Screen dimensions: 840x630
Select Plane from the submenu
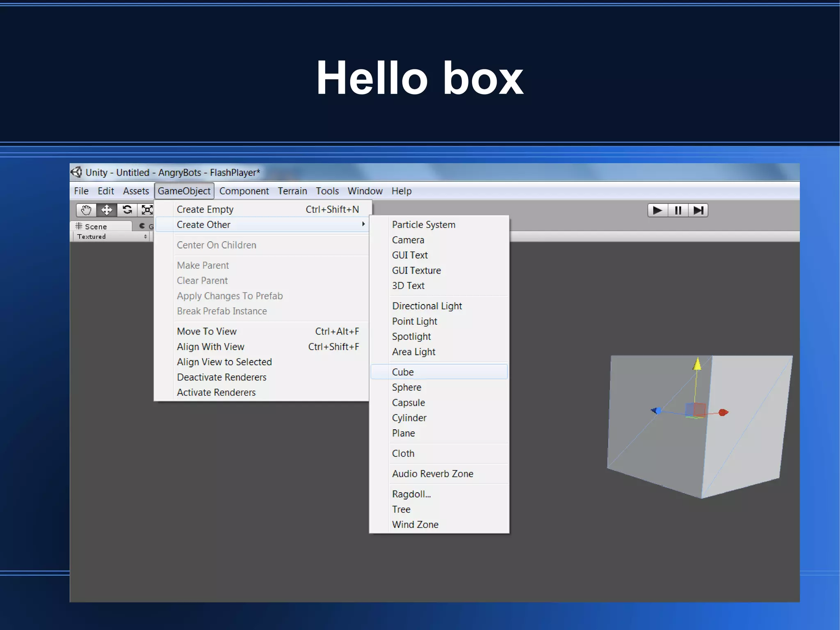click(439, 433)
